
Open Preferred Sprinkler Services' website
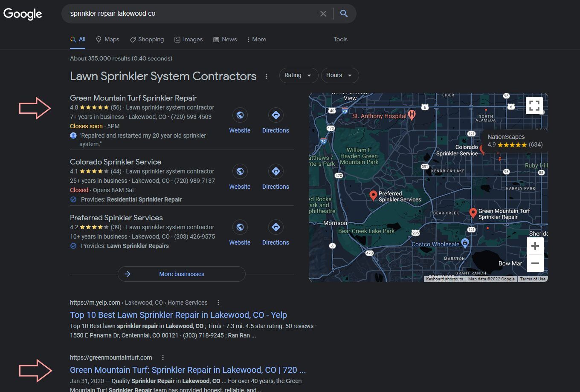click(x=240, y=227)
